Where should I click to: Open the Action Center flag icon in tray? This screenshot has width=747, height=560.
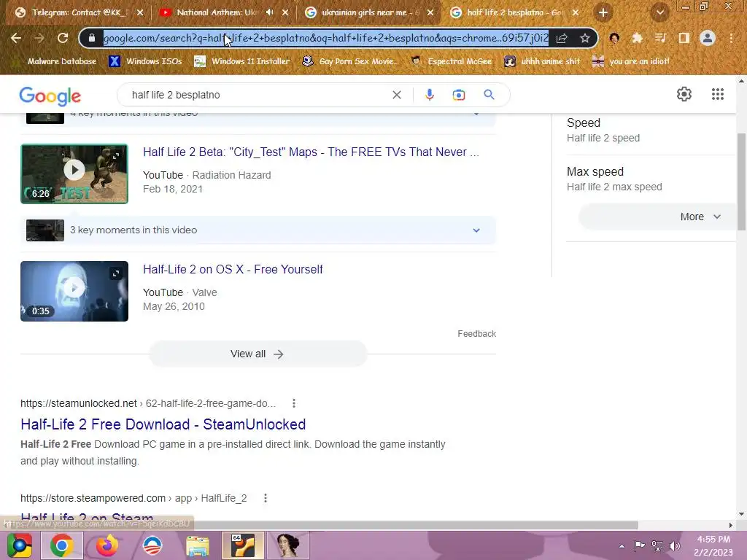coord(639,546)
